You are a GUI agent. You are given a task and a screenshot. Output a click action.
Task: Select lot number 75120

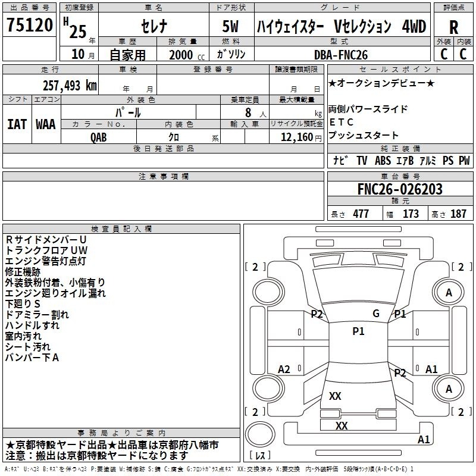pos(29,24)
